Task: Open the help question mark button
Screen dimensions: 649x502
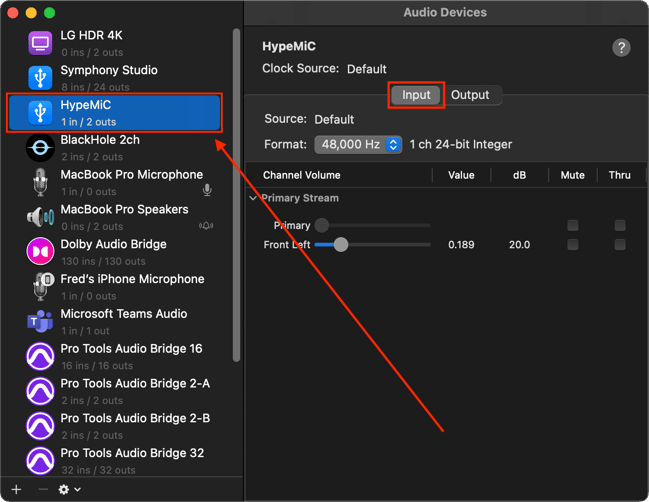Action: click(x=621, y=48)
